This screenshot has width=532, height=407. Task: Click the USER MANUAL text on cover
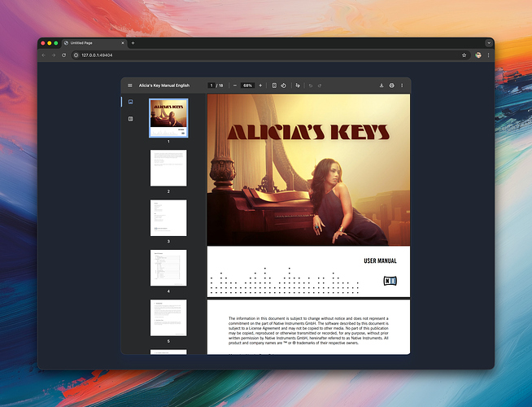click(380, 260)
